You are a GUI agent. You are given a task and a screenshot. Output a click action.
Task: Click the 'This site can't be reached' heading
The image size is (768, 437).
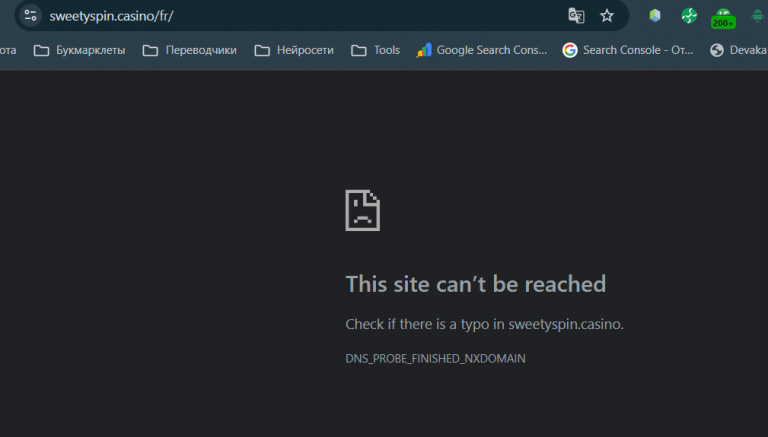tap(476, 284)
